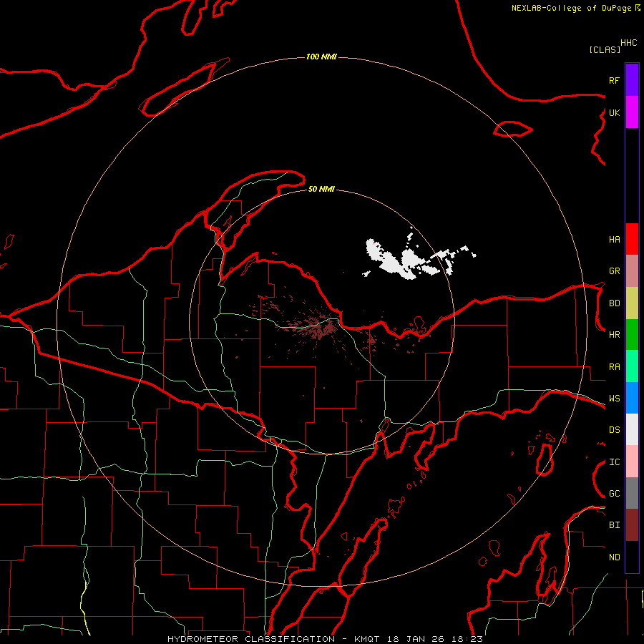The height and width of the screenshot is (644, 644).
Task: Click the GC gray legend swatch
Action: click(x=632, y=493)
